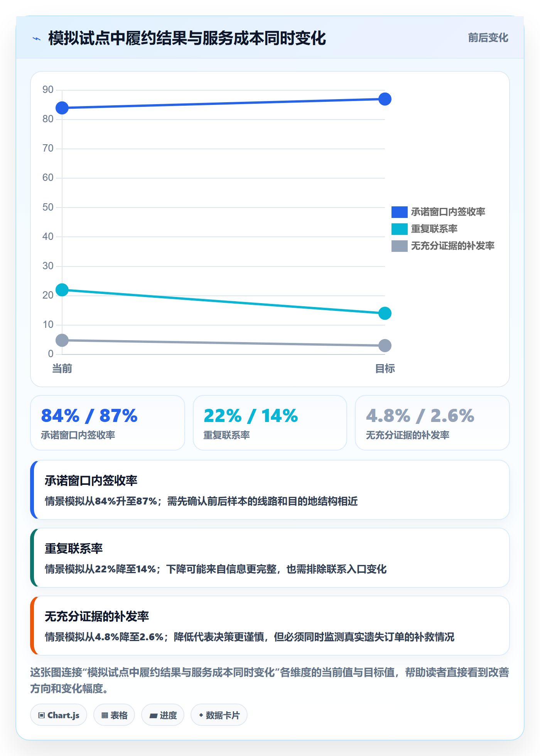Screen dimensions: 540x756
Task: Toggle the 无充分证据的补发率 legend swatch
Action: [x=399, y=246]
